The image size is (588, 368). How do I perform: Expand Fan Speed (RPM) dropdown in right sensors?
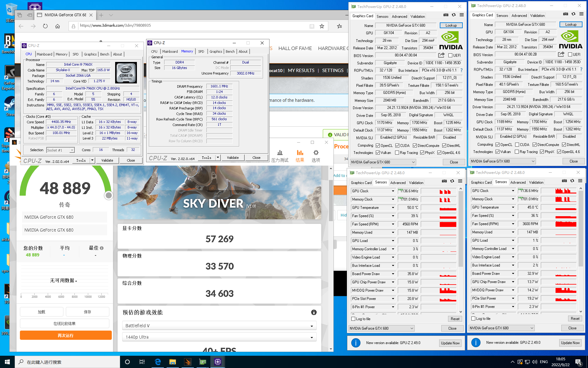(513, 224)
